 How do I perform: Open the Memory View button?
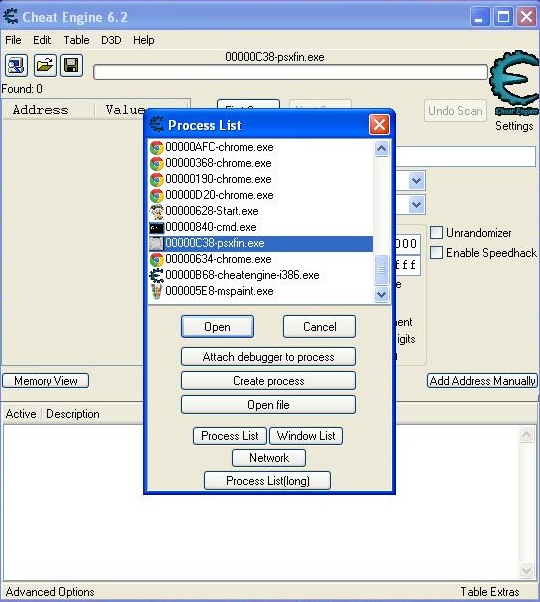pos(46,380)
